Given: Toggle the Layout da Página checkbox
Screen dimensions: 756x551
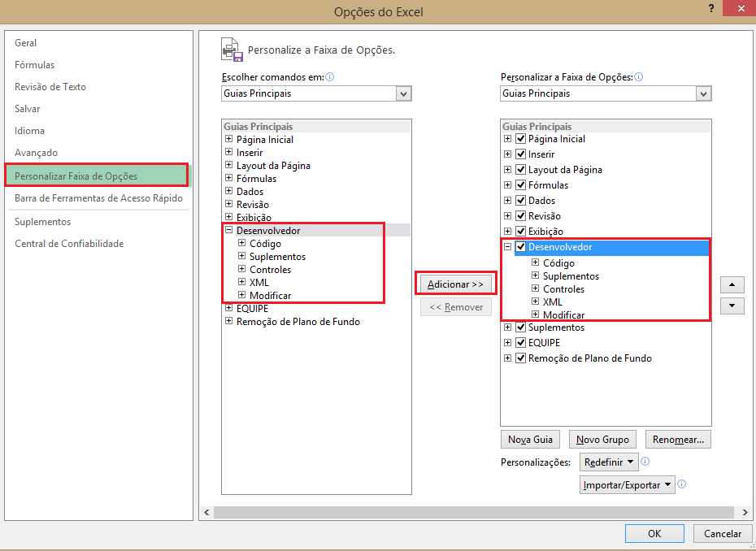Looking at the screenshot, I should pos(521,170).
